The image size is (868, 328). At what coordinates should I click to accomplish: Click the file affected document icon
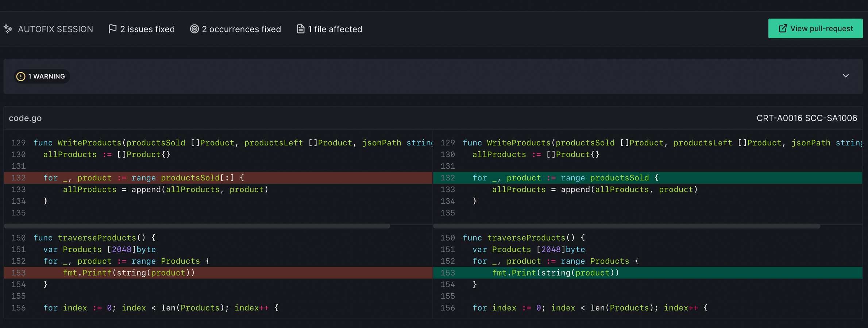[300, 29]
